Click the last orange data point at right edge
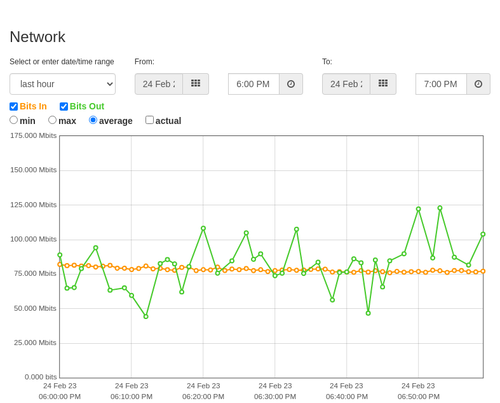The height and width of the screenshot is (403, 500). coord(483,271)
